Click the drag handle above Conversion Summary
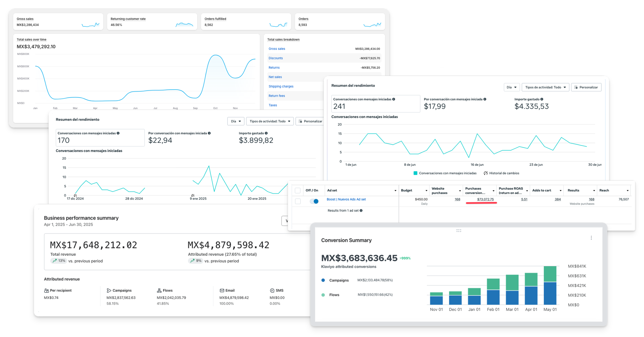 [x=459, y=231]
